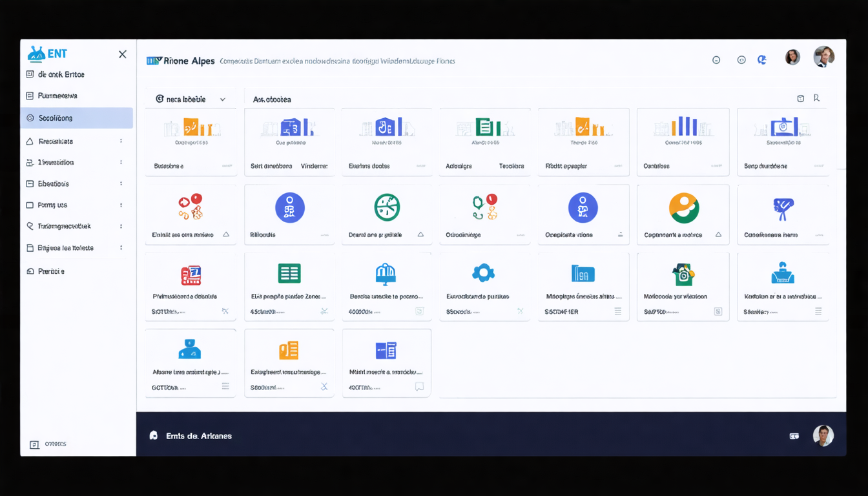Open the green document banner card 'Adiaoiigre'

click(x=485, y=141)
